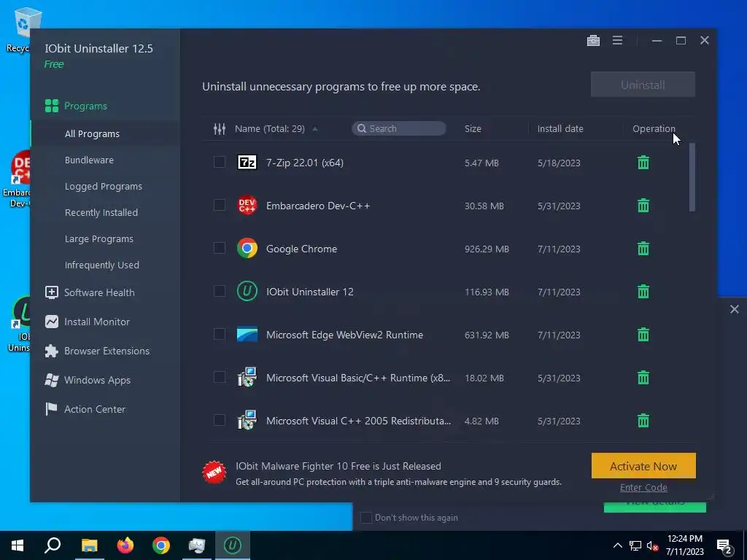Check the box for Google Chrome
This screenshot has height=560, width=747.
click(219, 248)
